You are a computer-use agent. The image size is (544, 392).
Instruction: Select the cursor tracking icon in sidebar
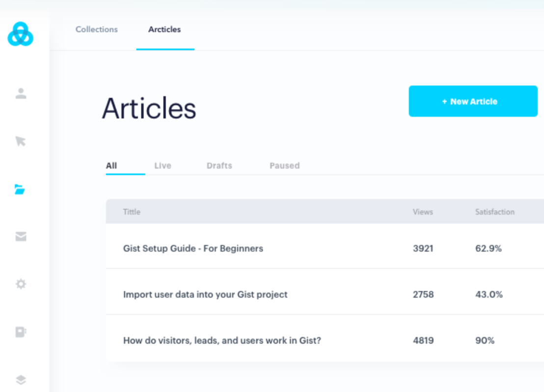(21, 141)
